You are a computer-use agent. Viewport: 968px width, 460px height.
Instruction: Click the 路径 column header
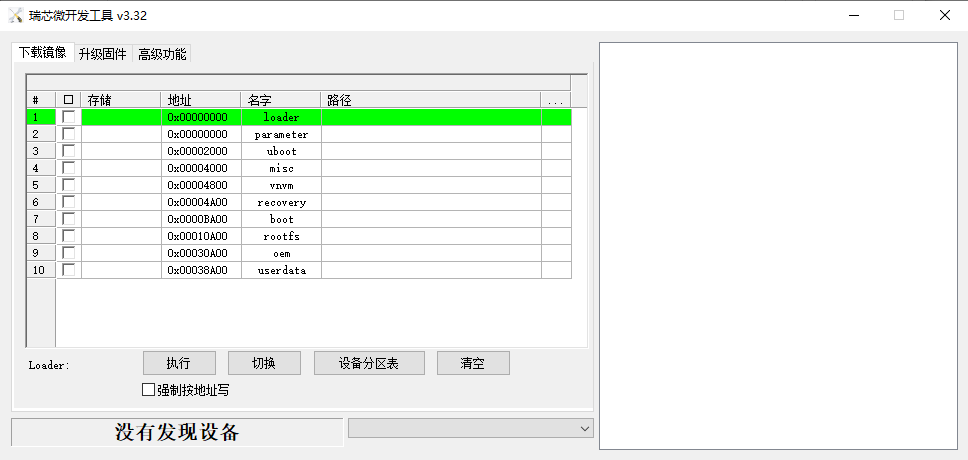431,99
